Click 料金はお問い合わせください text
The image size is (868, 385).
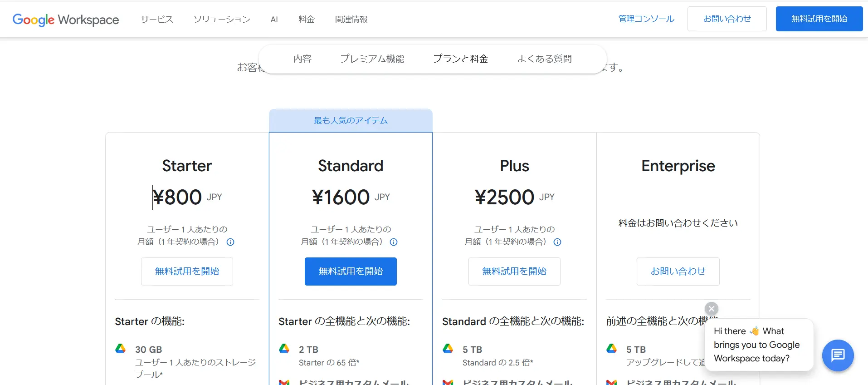pos(678,223)
